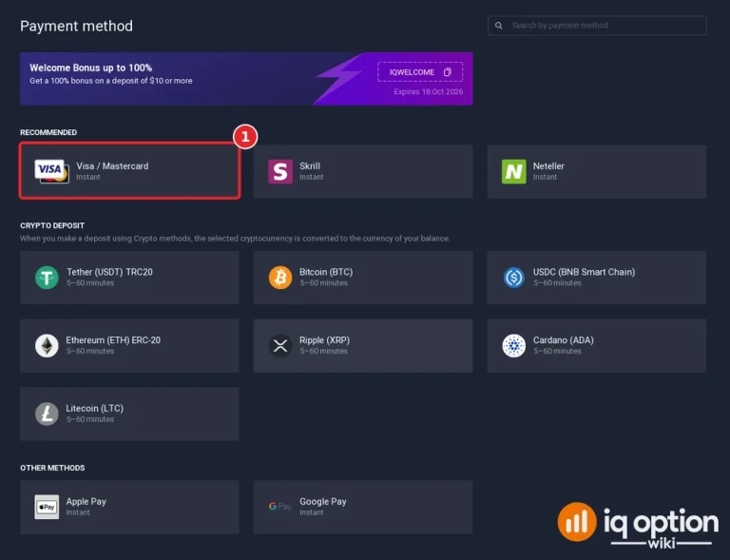
Task: Click the Expires 18 Oct 2026 text
Action: (x=429, y=91)
